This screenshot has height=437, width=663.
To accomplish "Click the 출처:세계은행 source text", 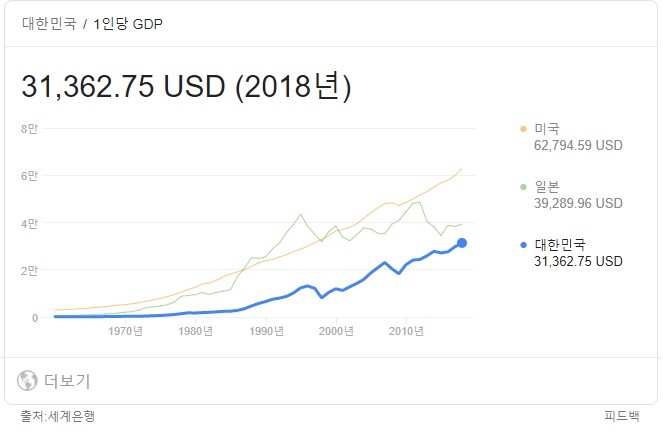I will [x=58, y=416].
